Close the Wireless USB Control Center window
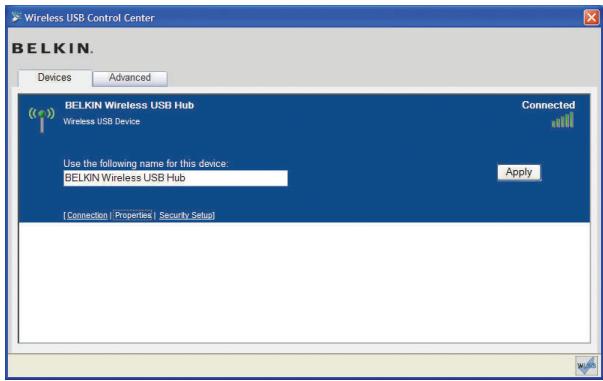 [591, 17]
